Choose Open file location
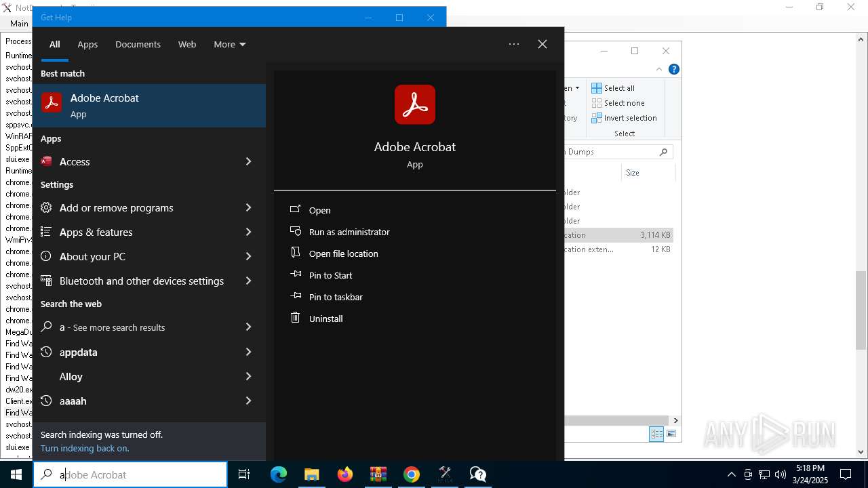Viewport: 868px width, 488px height. pos(343,253)
